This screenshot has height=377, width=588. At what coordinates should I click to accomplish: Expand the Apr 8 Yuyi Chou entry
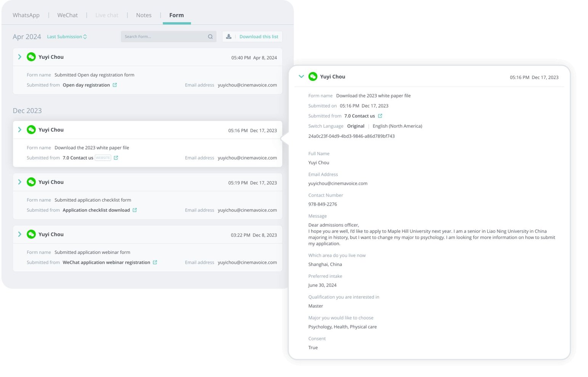[19, 56]
